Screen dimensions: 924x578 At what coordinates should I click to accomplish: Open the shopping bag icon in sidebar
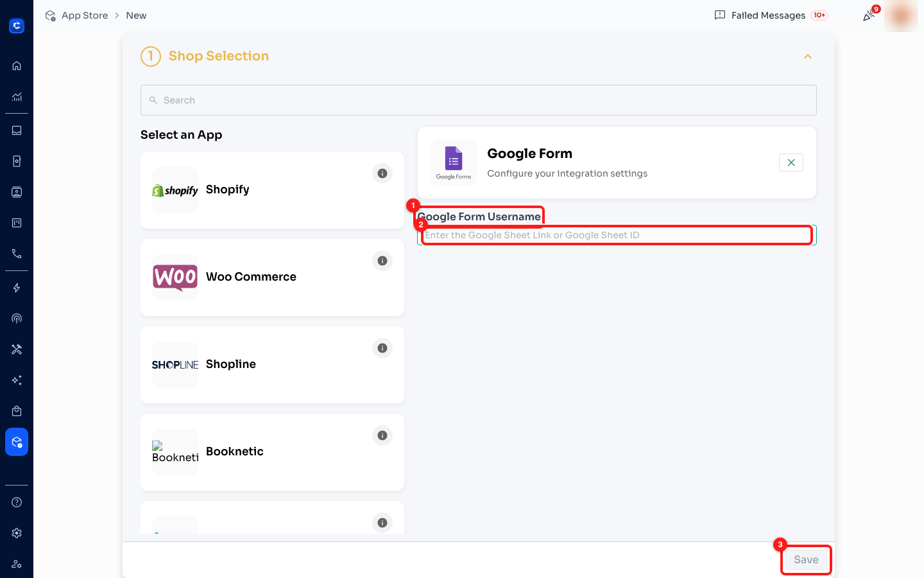[17, 411]
